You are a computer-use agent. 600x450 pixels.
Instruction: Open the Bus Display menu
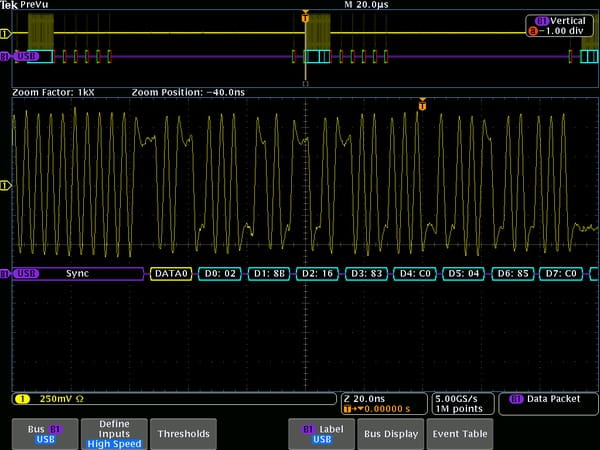(390, 434)
